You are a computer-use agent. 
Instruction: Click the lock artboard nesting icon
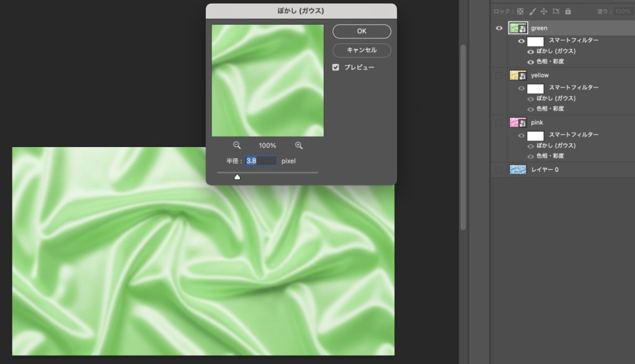click(556, 11)
